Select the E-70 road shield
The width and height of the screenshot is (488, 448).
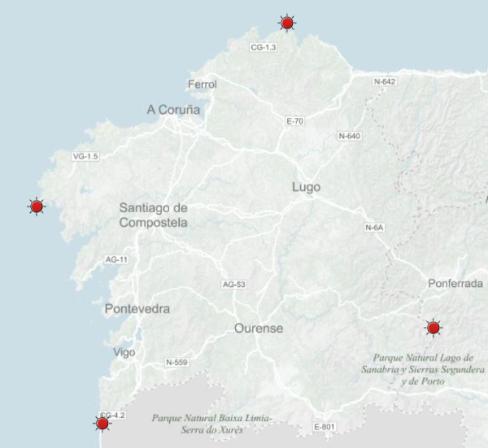click(x=294, y=121)
